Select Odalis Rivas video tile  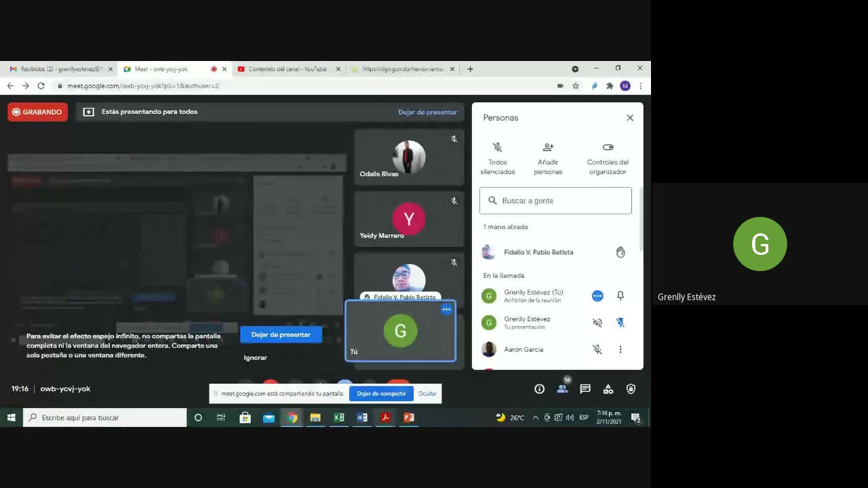(409, 157)
